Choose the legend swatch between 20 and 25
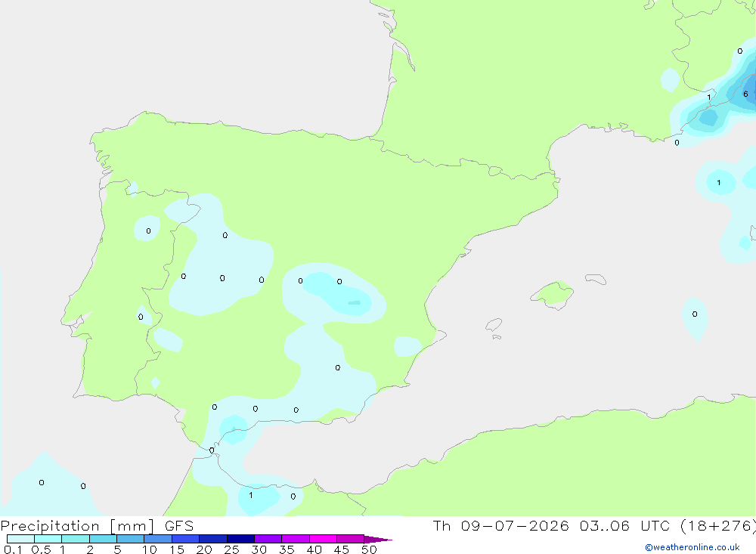Image resolution: width=756 pixels, height=554 pixels. click(x=212, y=539)
